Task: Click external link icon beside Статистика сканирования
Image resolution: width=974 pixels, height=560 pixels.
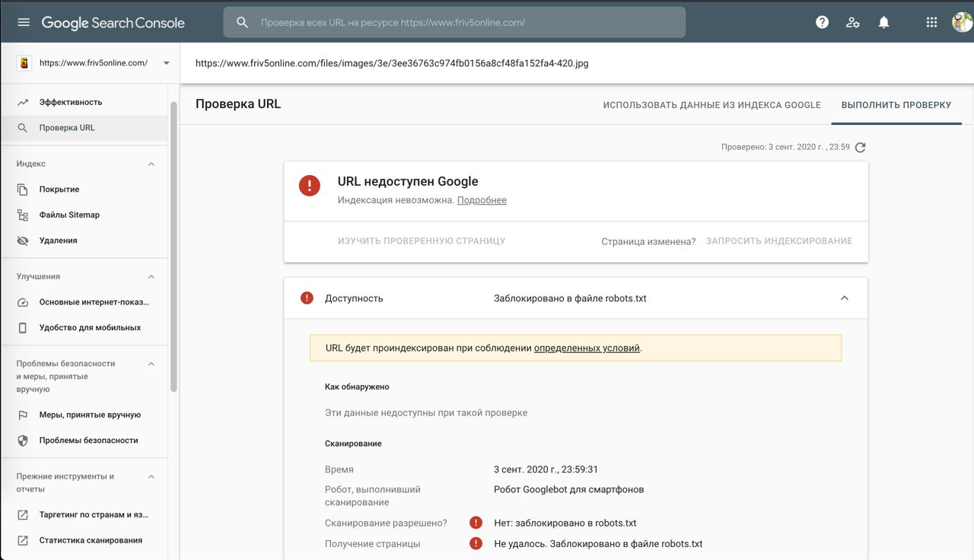Action: click(23, 540)
